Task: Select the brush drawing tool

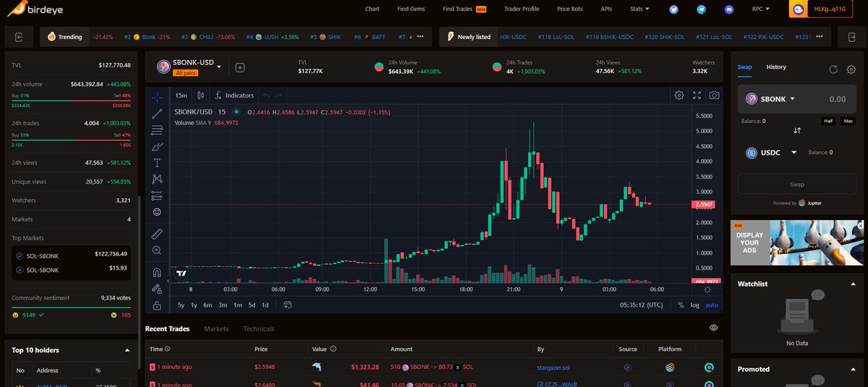Action: [x=157, y=147]
